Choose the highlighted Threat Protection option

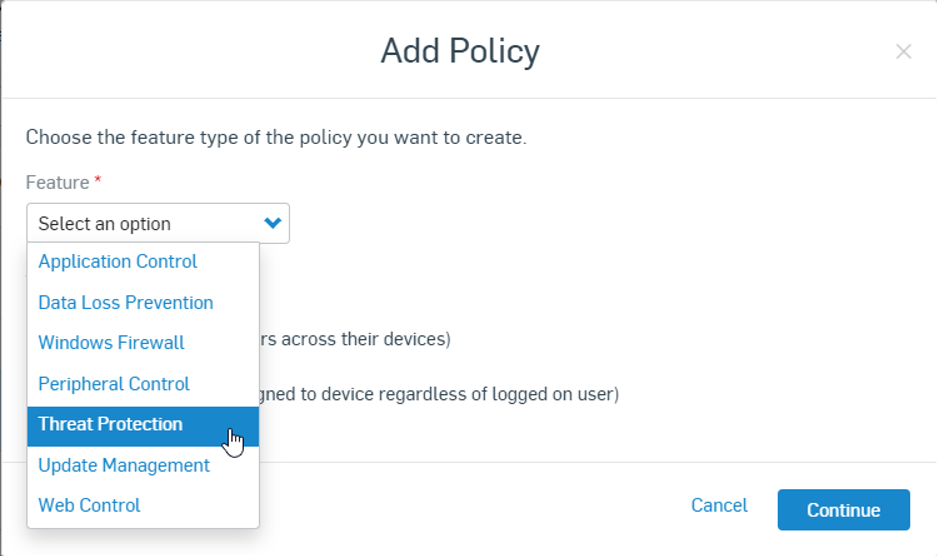tap(111, 424)
